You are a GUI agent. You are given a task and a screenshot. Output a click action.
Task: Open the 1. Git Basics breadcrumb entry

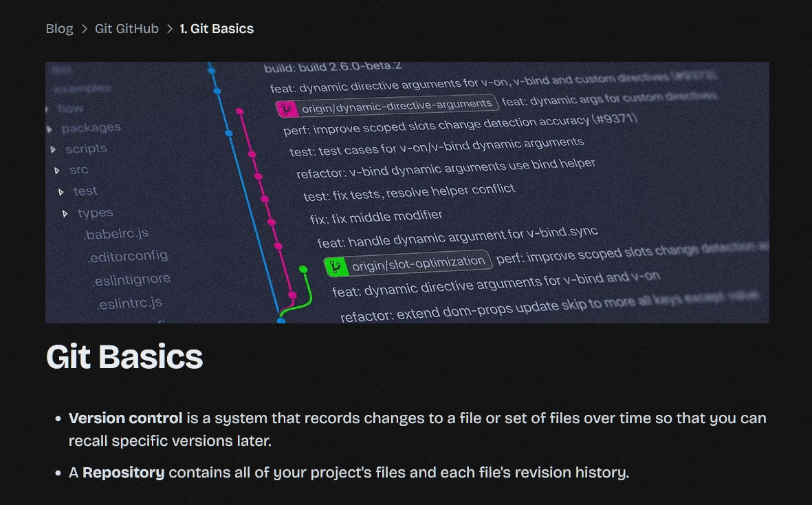pyautogui.click(x=217, y=28)
